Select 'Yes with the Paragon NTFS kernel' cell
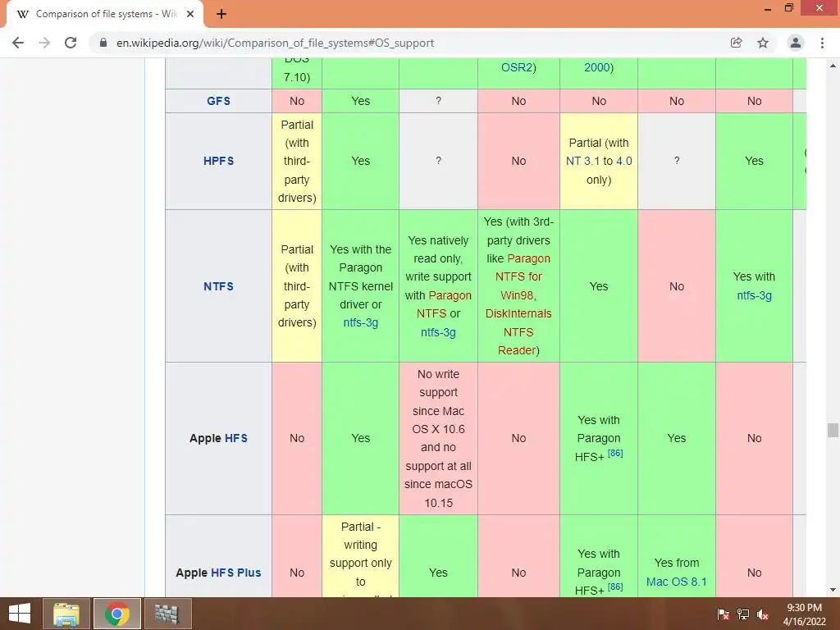 click(361, 286)
